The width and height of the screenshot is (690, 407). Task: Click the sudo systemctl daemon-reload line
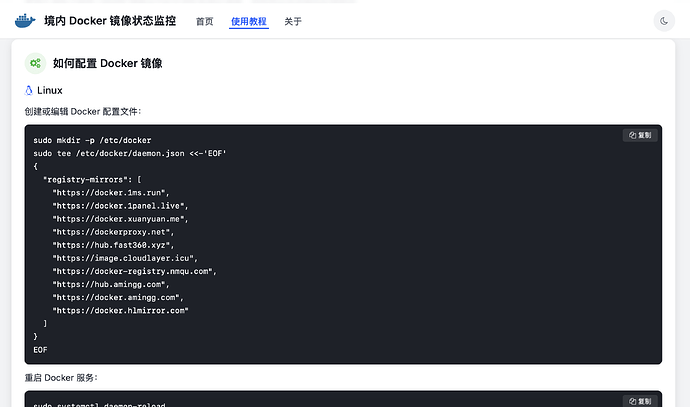pyautogui.click(x=99, y=404)
